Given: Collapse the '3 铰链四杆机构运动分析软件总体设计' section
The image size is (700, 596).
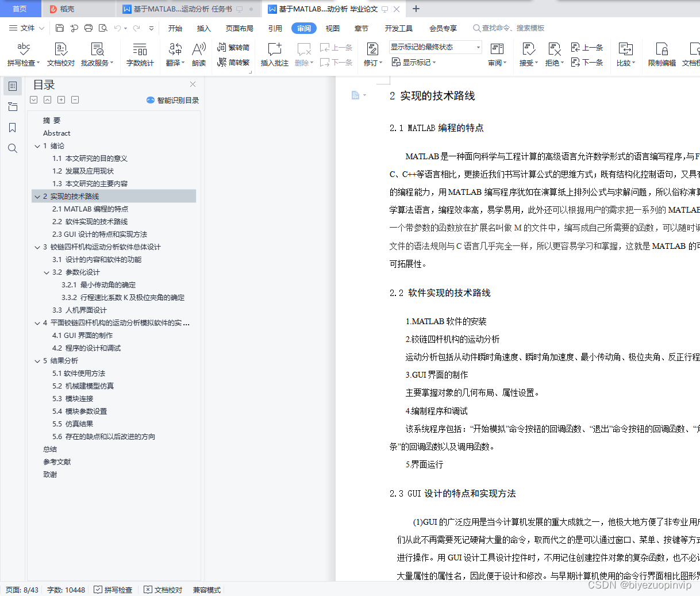Looking at the screenshot, I should tap(37, 247).
